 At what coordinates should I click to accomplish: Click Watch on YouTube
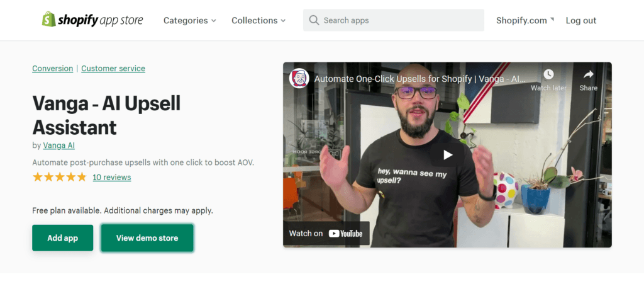[326, 234]
